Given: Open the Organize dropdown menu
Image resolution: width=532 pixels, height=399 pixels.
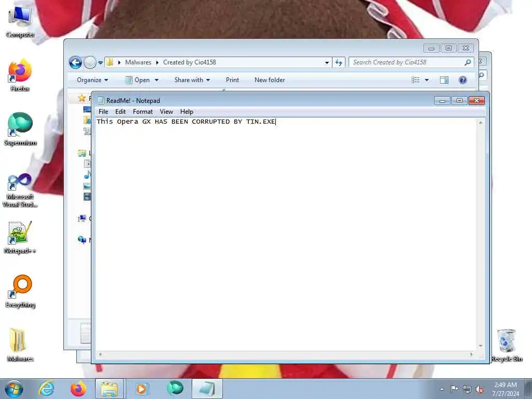Looking at the screenshot, I should tap(92, 80).
